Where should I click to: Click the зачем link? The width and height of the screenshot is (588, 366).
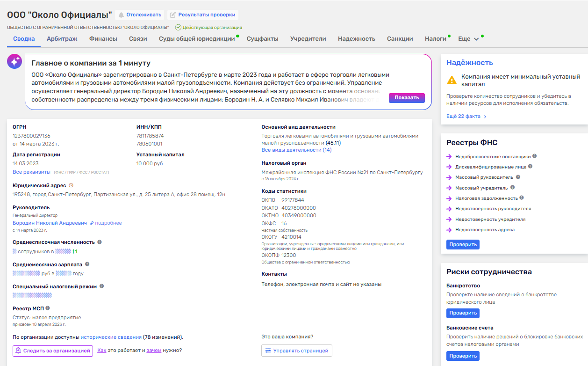pos(154,350)
